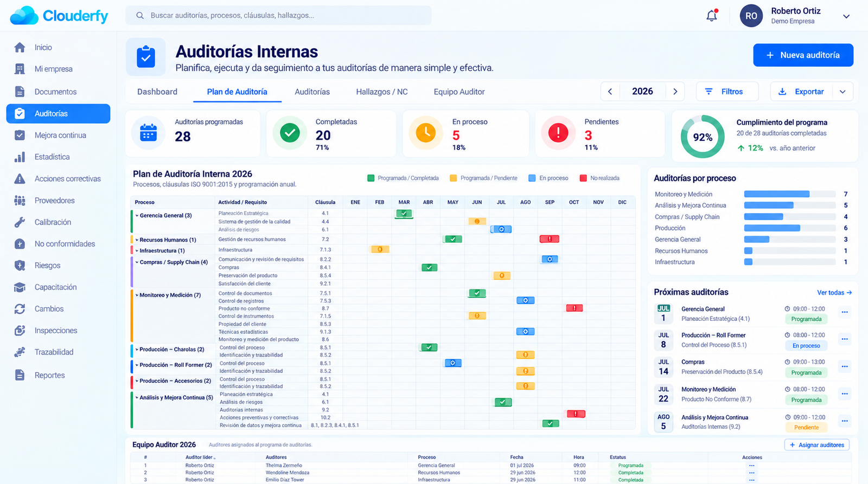Select Auditorías in the sidebar menu
868x484 pixels.
[x=58, y=113]
